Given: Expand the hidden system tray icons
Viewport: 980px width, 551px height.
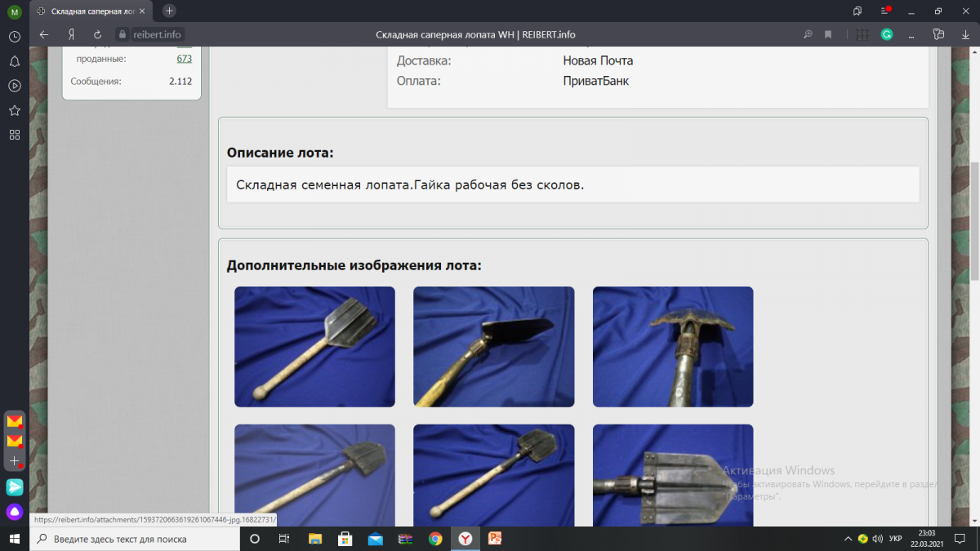Looking at the screenshot, I should [x=847, y=539].
